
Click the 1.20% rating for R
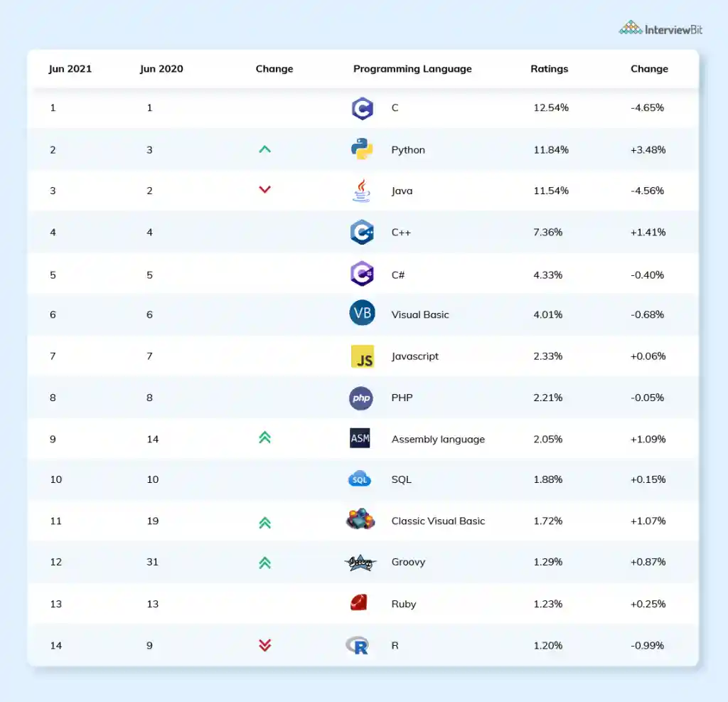click(x=548, y=645)
